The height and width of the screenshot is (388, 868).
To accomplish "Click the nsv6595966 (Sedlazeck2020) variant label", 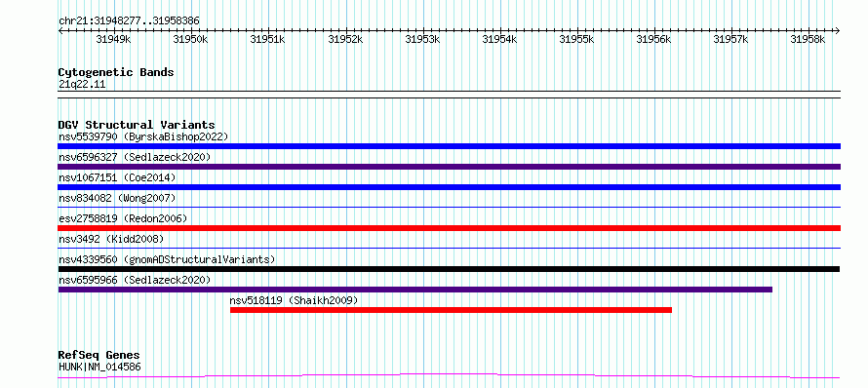I will click(135, 280).
